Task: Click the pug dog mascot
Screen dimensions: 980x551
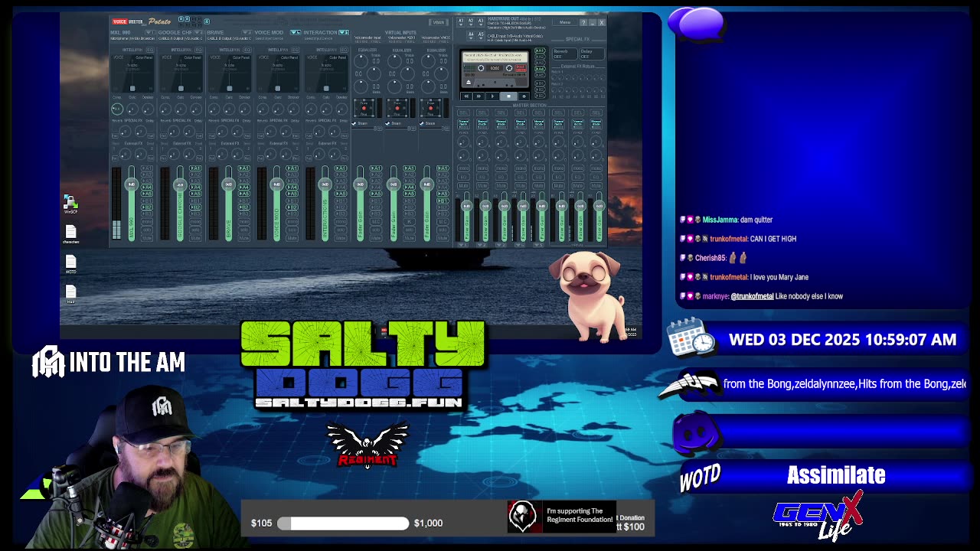Action: pos(590,296)
